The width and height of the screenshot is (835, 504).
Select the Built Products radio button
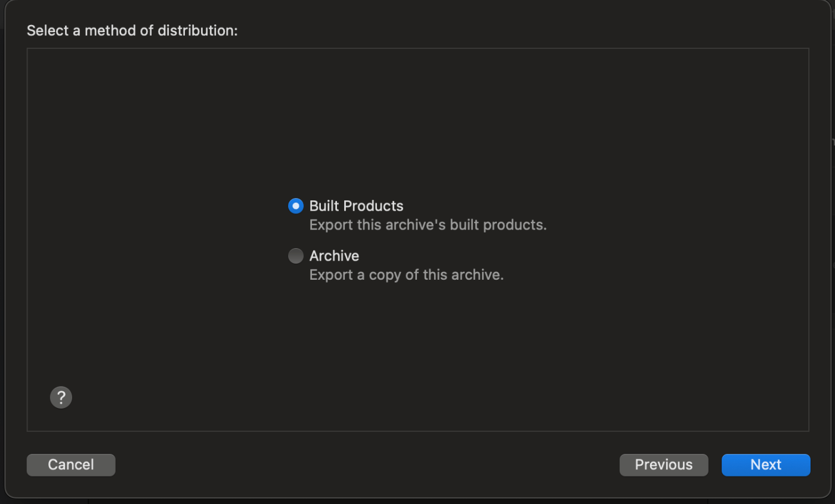click(x=295, y=206)
